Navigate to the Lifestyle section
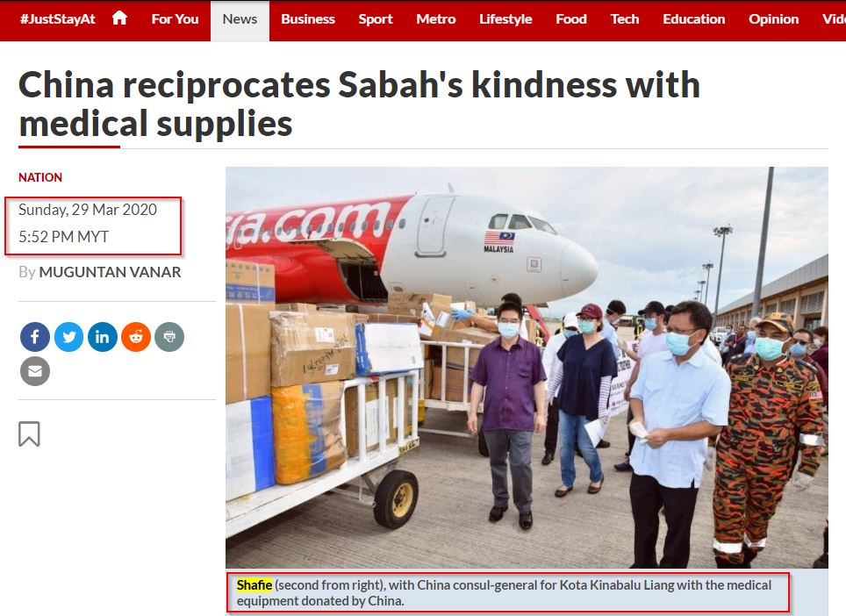Image resolution: width=846 pixels, height=616 pixels. (x=505, y=19)
